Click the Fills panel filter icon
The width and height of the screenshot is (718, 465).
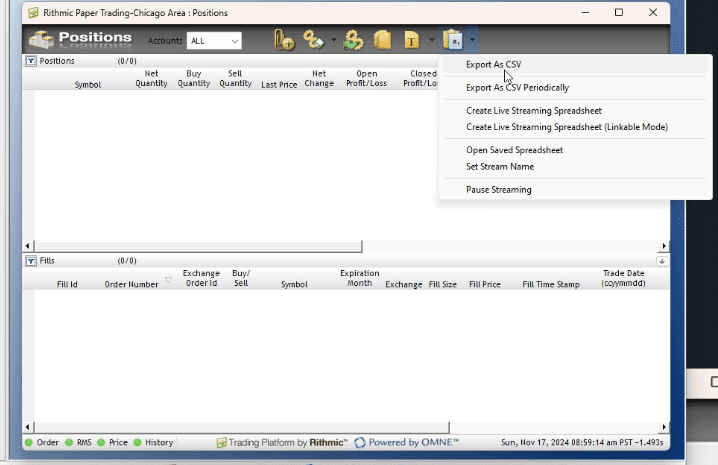[29, 260]
